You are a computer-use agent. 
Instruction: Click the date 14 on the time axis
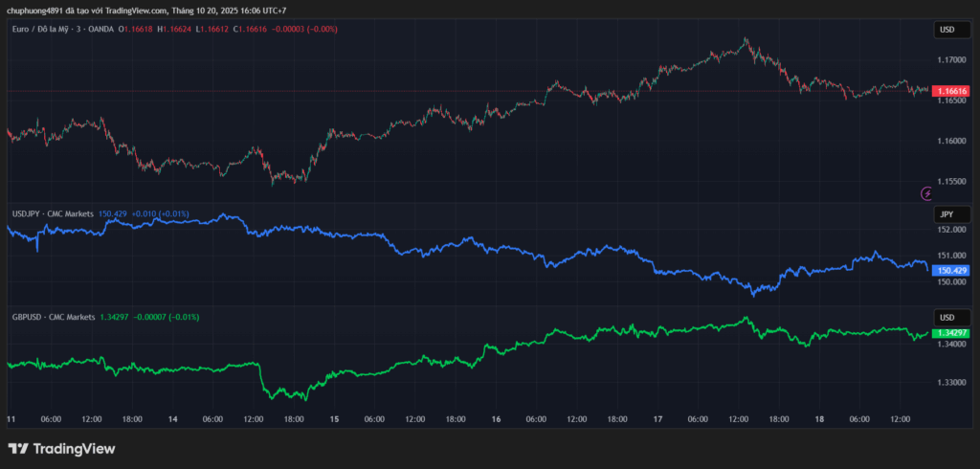[x=173, y=419]
